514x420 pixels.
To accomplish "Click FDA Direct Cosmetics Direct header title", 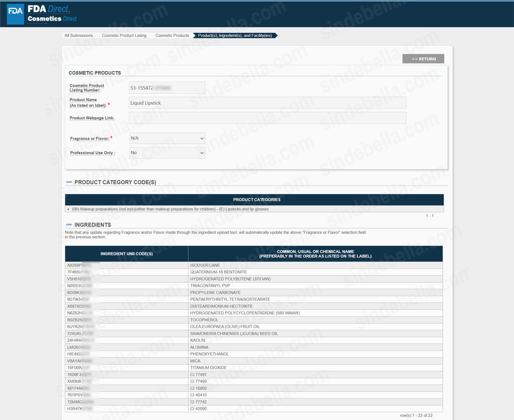I will (x=52, y=14).
